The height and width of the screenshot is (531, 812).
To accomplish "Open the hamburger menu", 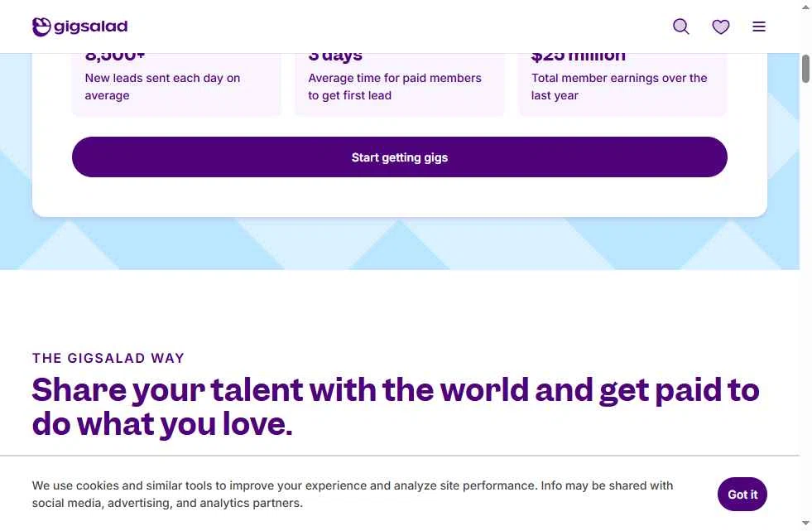I will click(x=759, y=27).
